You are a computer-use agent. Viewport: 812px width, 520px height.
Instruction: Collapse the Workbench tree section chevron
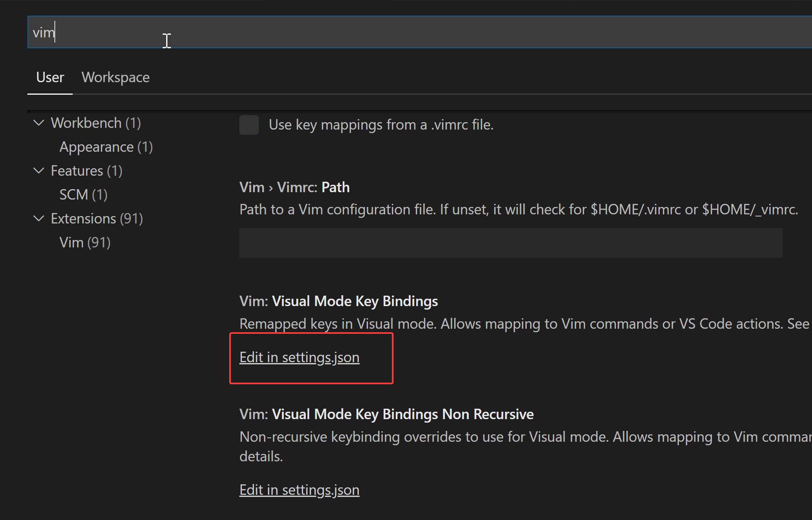click(39, 123)
